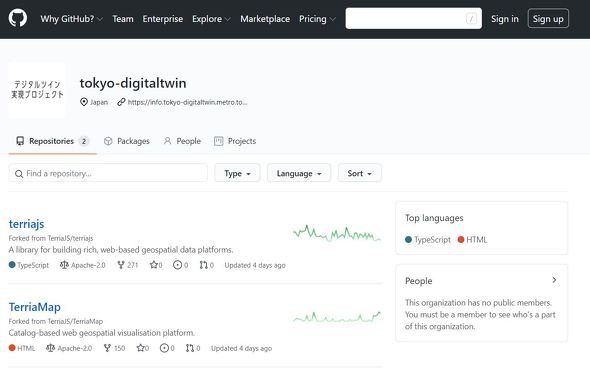Expand the Type filter dropdown
Viewport: 590px width, 374px height.
click(x=237, y=173)
